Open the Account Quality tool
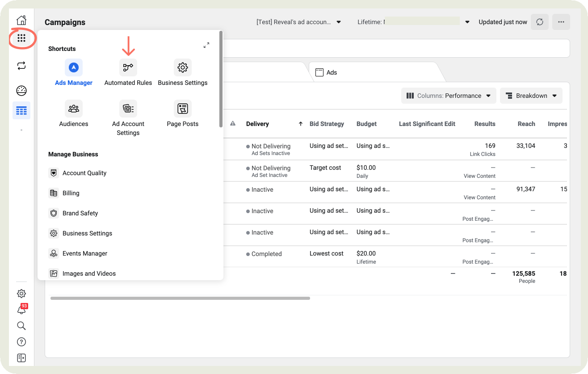Screen dimensions: 588x374 pos(84,173)
